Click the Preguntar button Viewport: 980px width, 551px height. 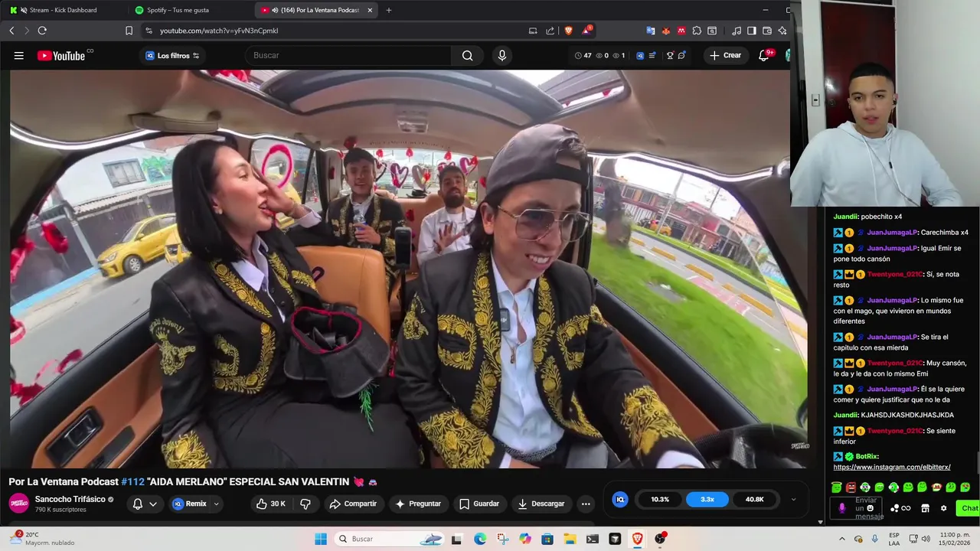click(x=418, y=504)
